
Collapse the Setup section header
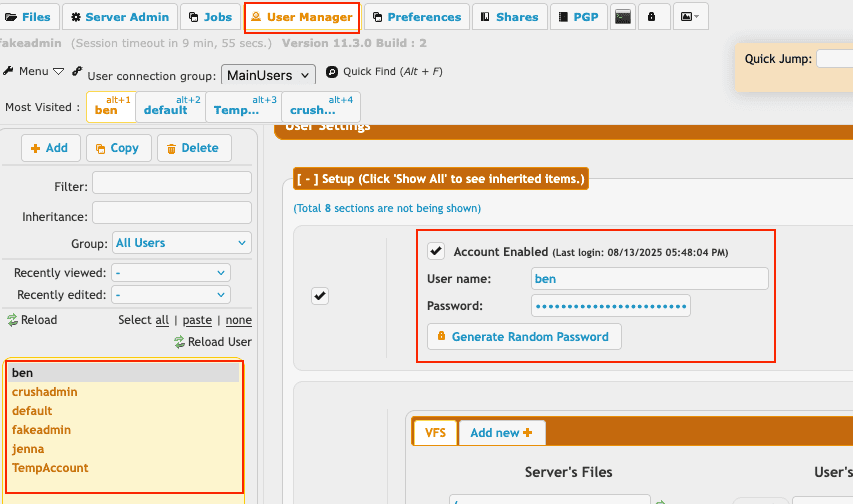440,179
